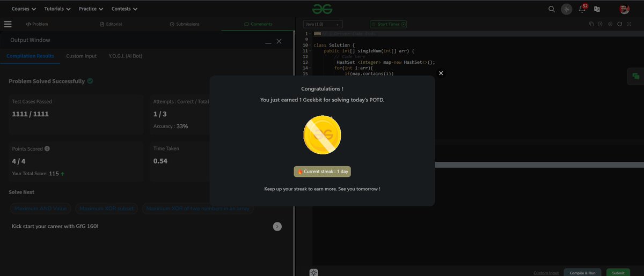This screenshot has width=644, height=276.
Task: Click the editor export/exit icon
Action: coord(601,24)
